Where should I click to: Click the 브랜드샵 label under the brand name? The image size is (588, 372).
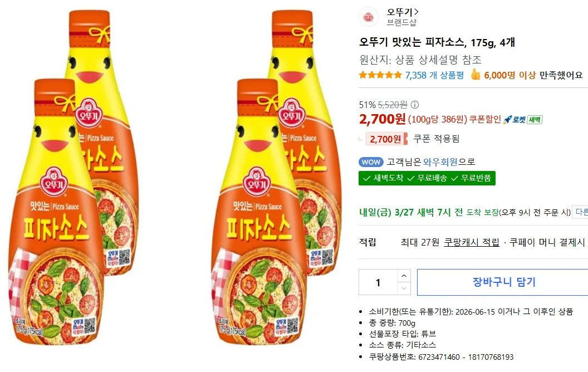401,23
